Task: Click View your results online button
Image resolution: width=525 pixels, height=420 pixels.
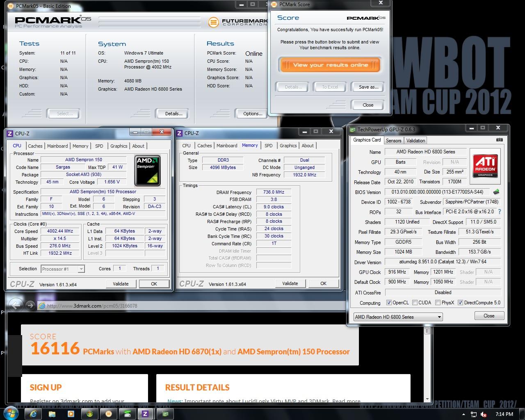Action: coord(330,65)
